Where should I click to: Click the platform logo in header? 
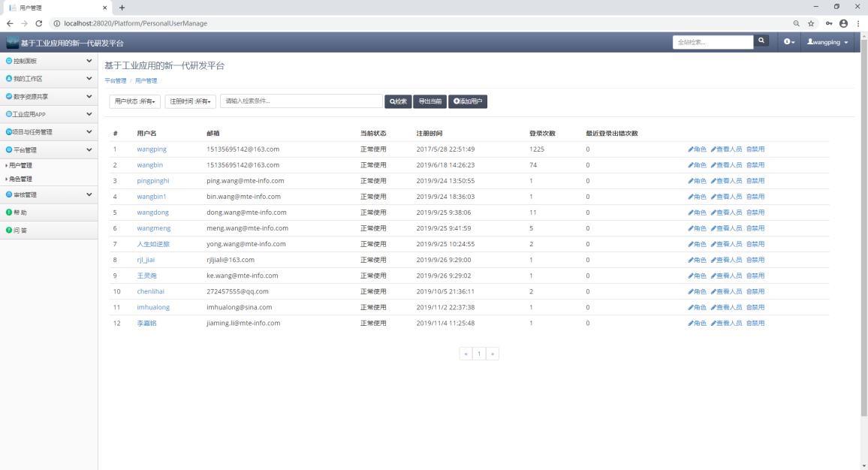tap(13, 43)
